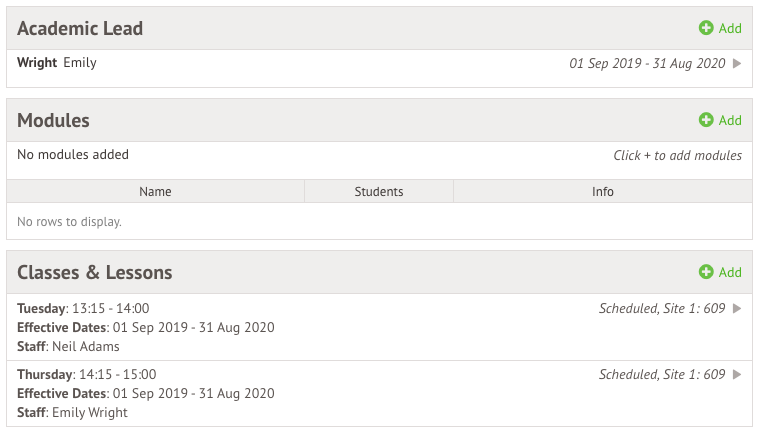
Task: Open the Wright Emily academic lead entry
Action: tap(380, 68)
